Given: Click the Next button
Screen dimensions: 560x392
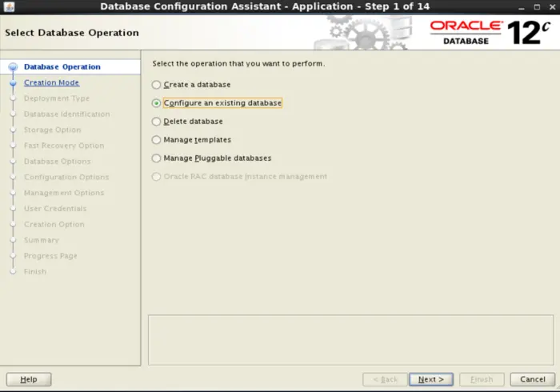Looking at the screenshot, I should pos(431,379).
